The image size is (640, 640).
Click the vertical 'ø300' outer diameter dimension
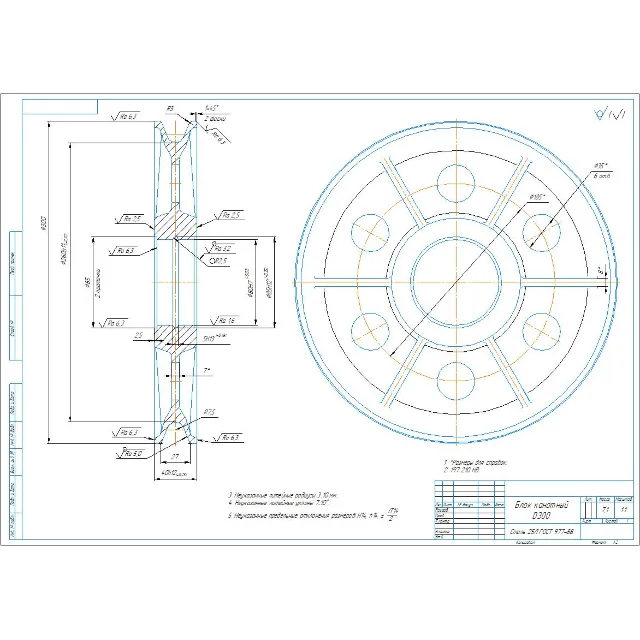44,224
